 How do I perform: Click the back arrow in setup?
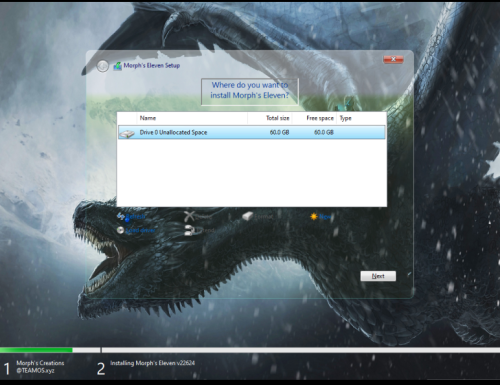tap(103, 66)
